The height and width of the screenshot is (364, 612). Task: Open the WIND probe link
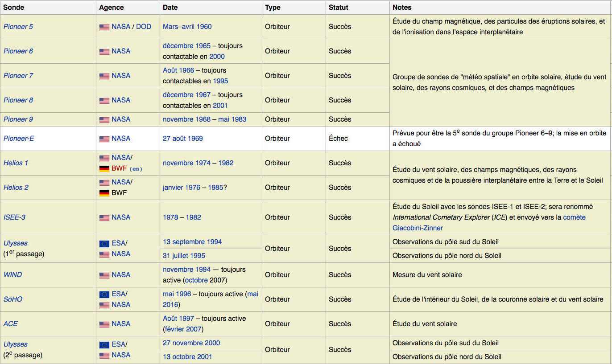pyautogui.click(x=12, y=275)
